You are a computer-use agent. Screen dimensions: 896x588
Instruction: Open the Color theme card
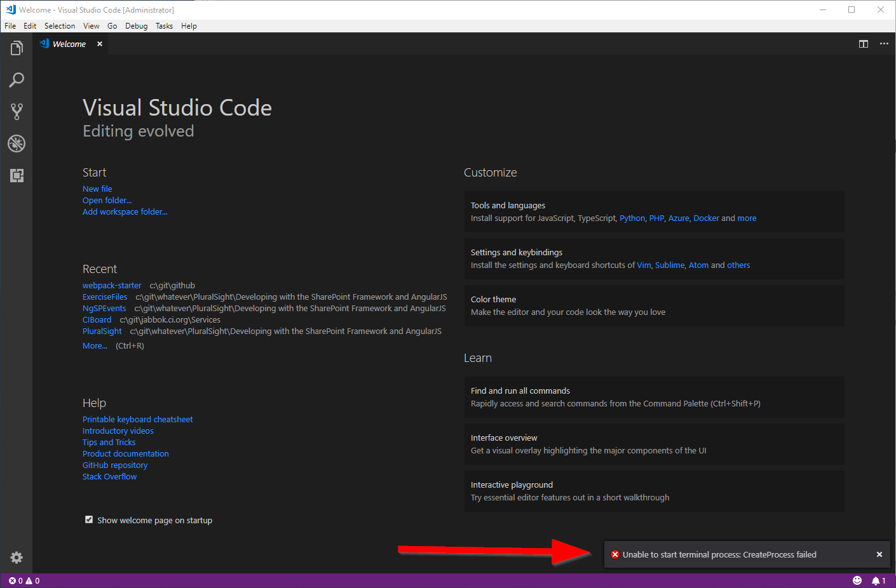point(655,305)
